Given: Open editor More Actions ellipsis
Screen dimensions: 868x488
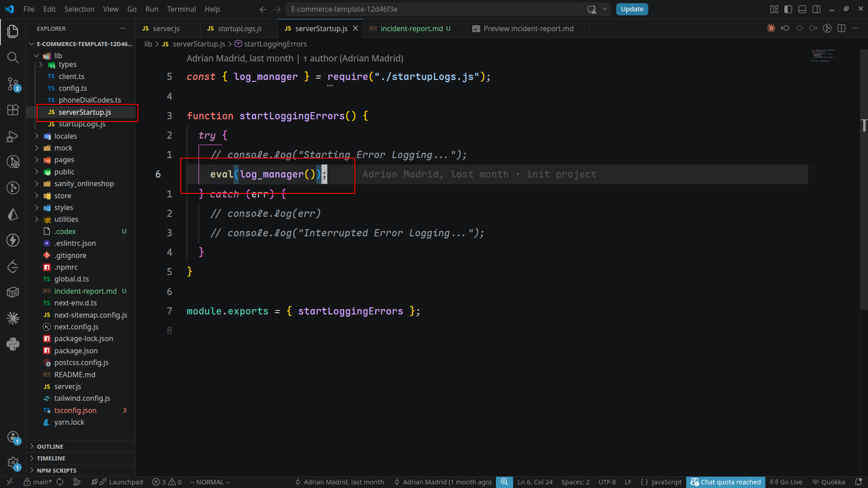Looking at the screenshot, I should pos(855,28).
